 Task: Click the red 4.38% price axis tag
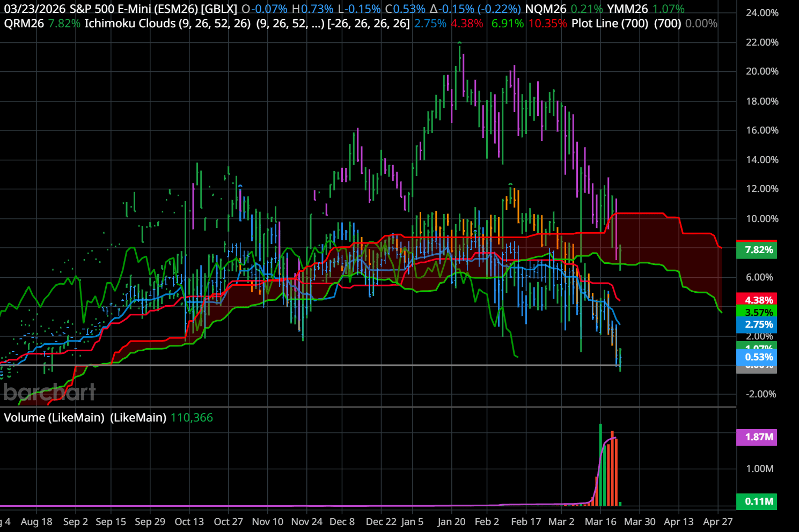pyautogui.click(x=758, y=300)
